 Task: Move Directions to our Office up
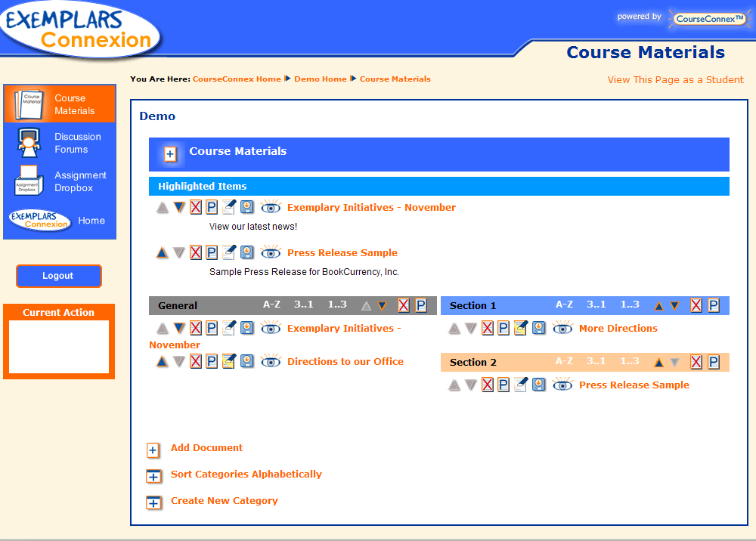(162, 362)
